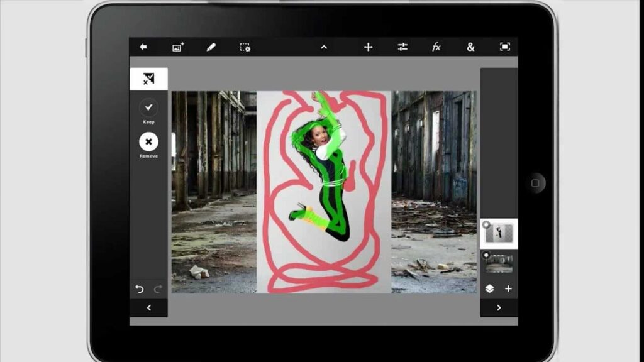644x362 pixels.
Task: Open the fx effects menu
Action: coord(436,47)
